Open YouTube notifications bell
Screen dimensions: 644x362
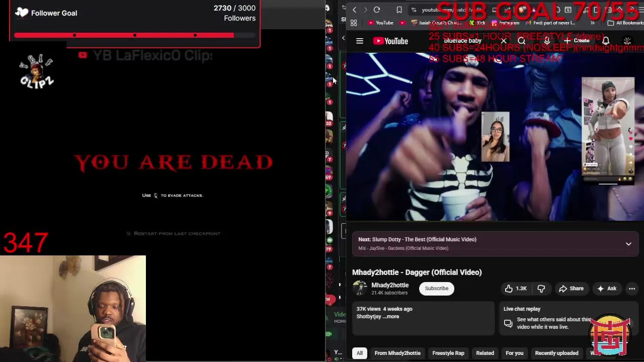click(606, 41)
